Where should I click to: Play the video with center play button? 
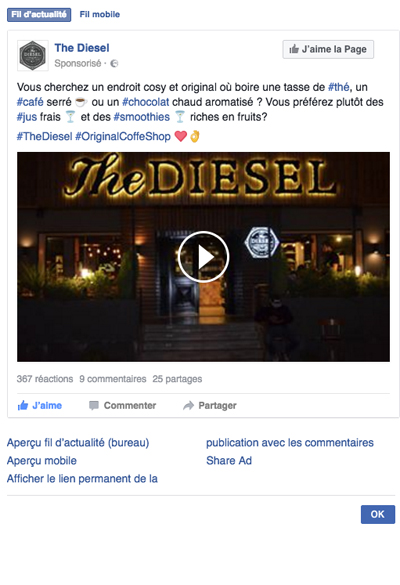tap(203, 257)
